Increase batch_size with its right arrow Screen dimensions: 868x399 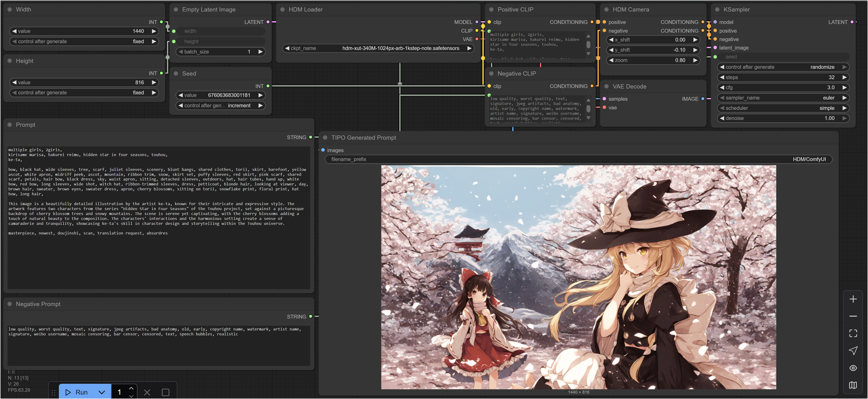coord(260,52)
